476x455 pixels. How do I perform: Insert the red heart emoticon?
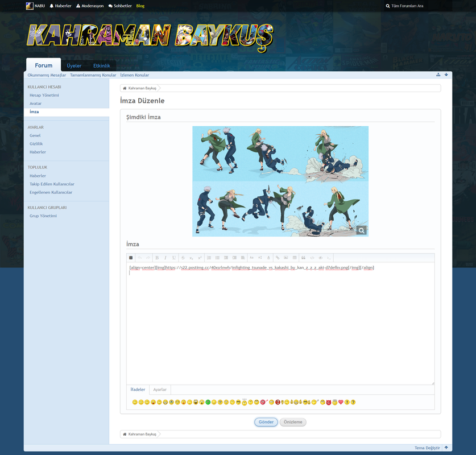tap(341, 402)
